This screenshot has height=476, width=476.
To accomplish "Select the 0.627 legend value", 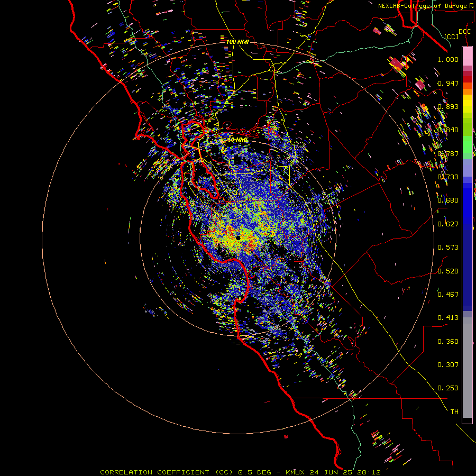I will tap(448, 224).
